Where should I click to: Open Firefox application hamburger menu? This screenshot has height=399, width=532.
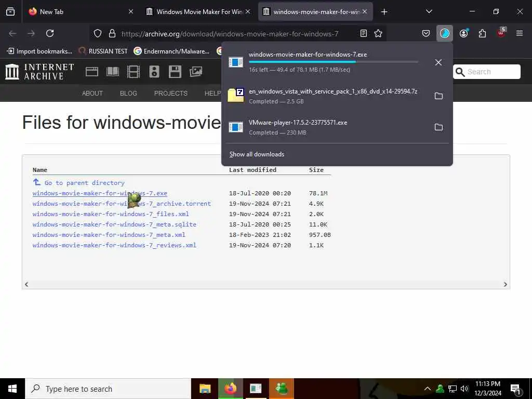[x=519, y=33]
